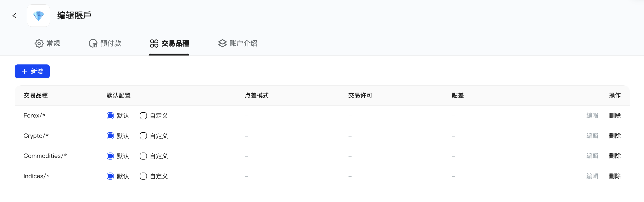The width and height of the screenshot is (644, 202).
Task: Click the four-circle 交易品種 icon
Action: click(x=154, y=43)
